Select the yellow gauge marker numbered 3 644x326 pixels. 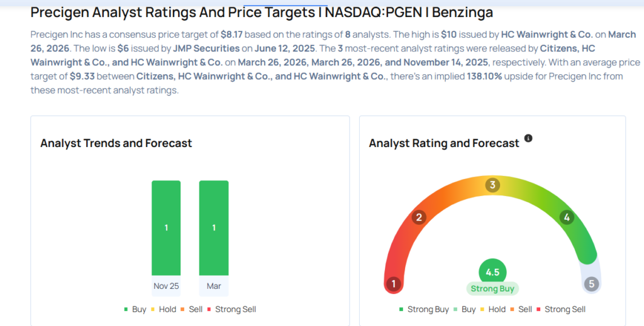pyautogui.click(x=493, y=185)
